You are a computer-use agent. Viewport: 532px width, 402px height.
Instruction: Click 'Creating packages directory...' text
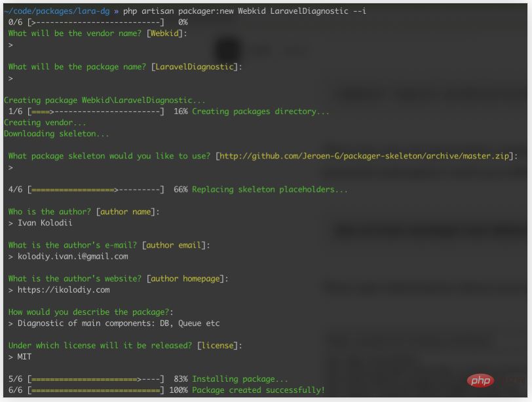click(261, 111)
